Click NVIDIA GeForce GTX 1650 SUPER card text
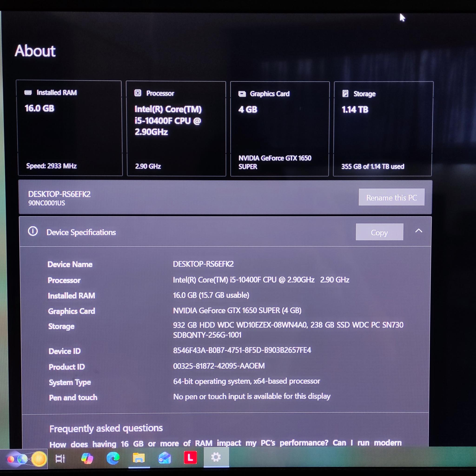Screen dimensions: 476x476 275,162
